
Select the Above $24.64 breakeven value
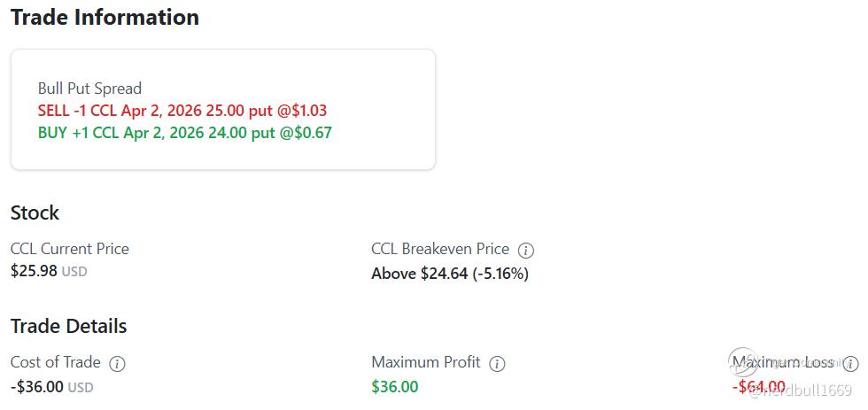pyautogui.click(x=450, y=274)
